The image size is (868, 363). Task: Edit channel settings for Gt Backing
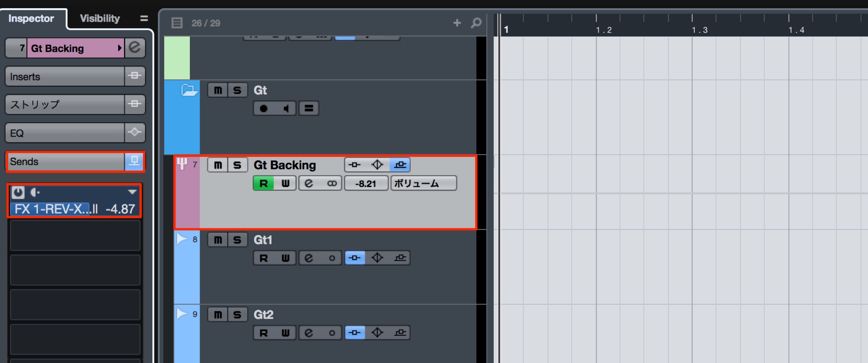[309, 183]
